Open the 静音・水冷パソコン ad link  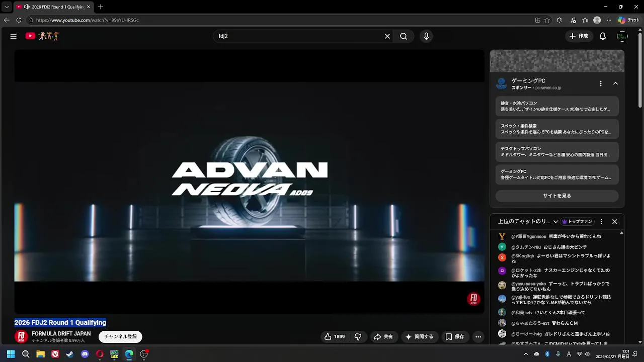557,106
